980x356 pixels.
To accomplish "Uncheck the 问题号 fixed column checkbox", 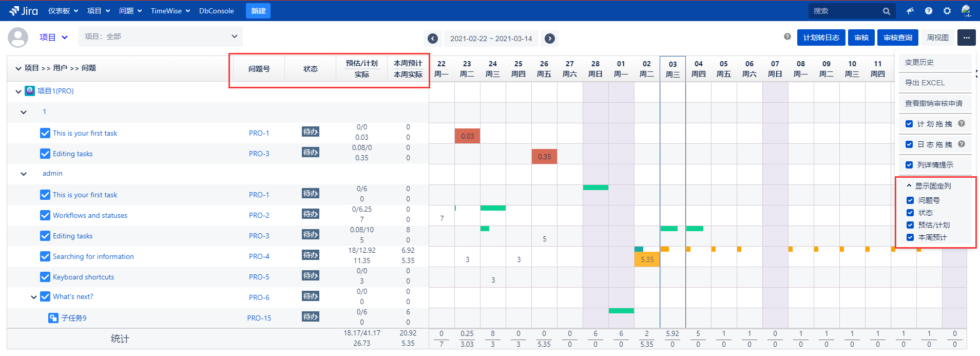I will click(x=910, y=200).
